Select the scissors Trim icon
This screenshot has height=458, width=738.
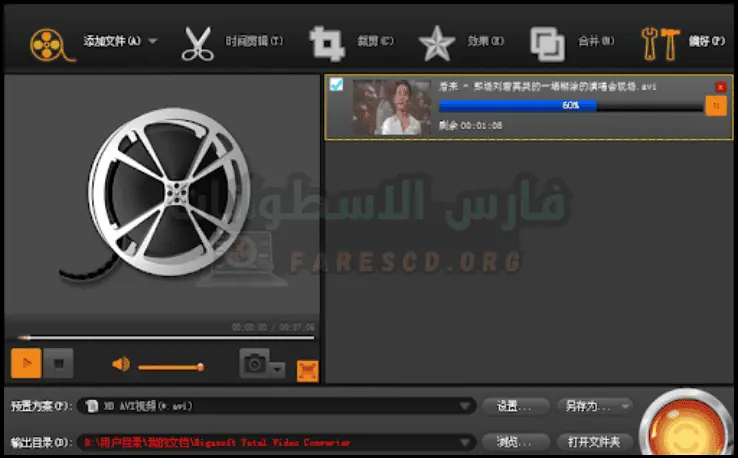(198, 44)
